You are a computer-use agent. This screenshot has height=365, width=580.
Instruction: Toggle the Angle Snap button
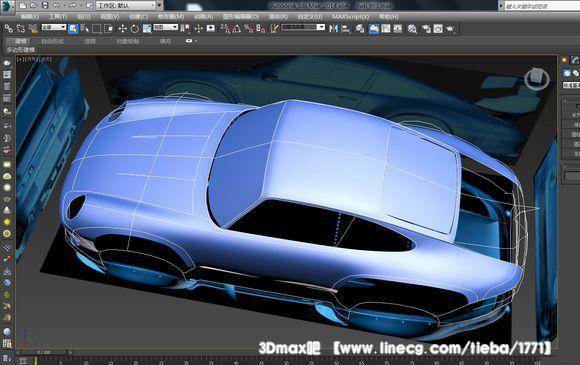tap(237, 28)
